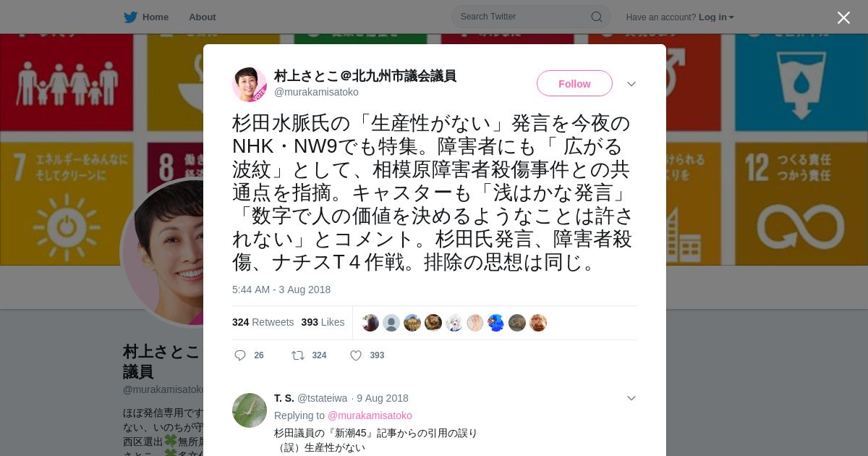Open Log in dropdown caret

(731, 17)
